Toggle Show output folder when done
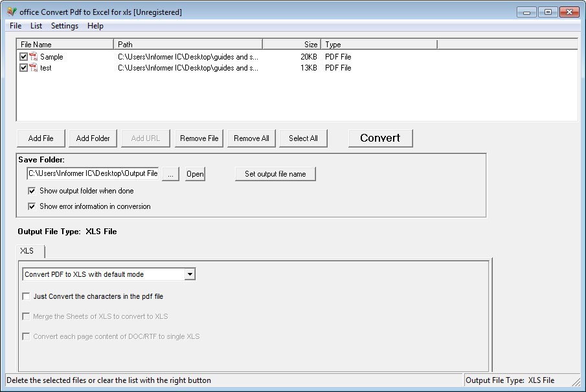 [32, 191]
